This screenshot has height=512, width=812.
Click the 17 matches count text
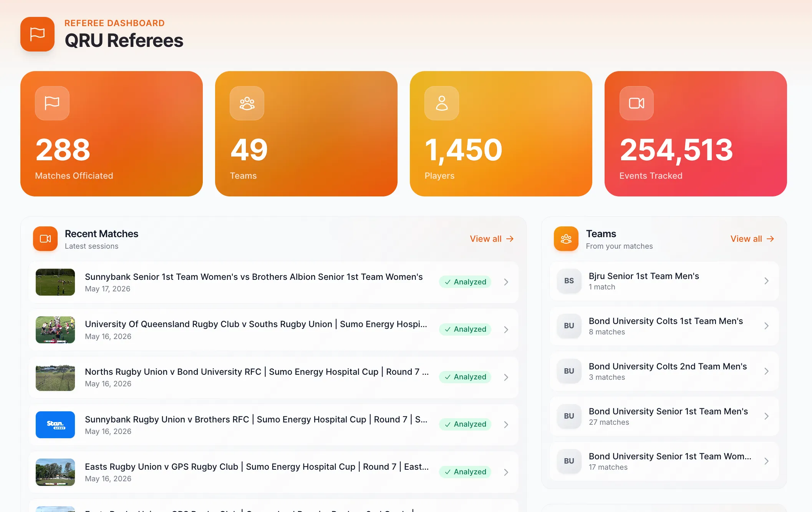click(608, 467)
